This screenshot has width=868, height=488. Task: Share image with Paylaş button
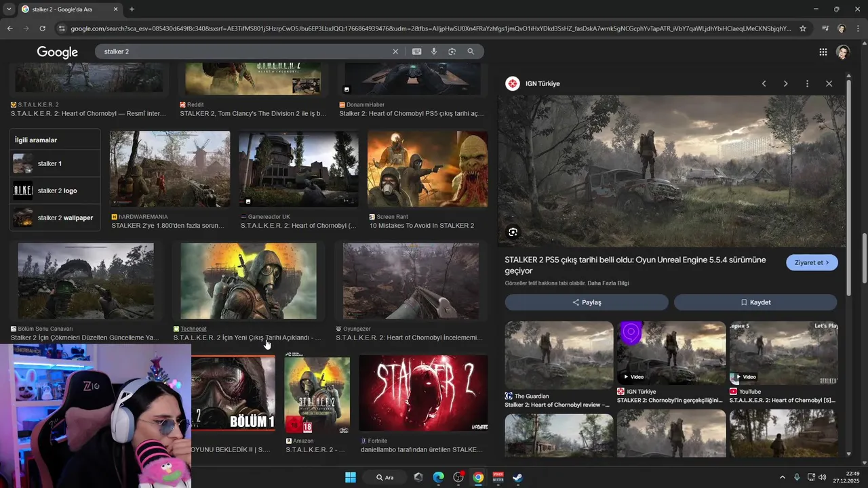click(587, 302)
